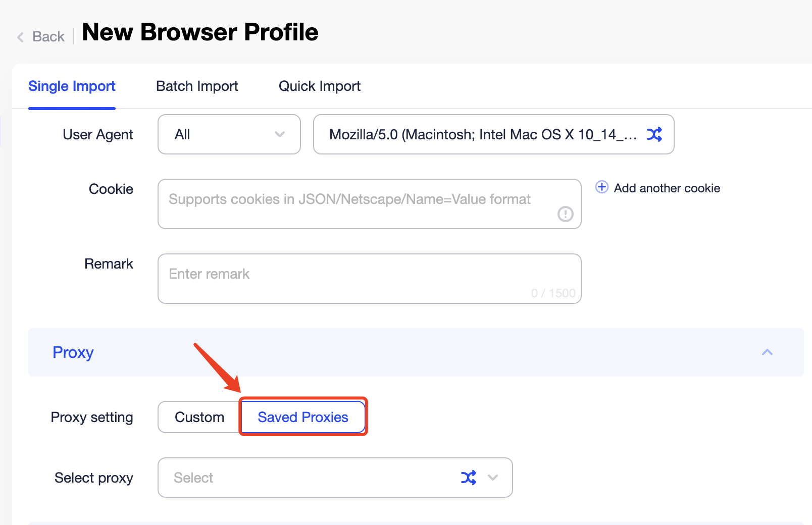The width and height of the screenshot is (812, 525).
Task: Switch proxy setting to Custom
Action: (x=199, y=417)
